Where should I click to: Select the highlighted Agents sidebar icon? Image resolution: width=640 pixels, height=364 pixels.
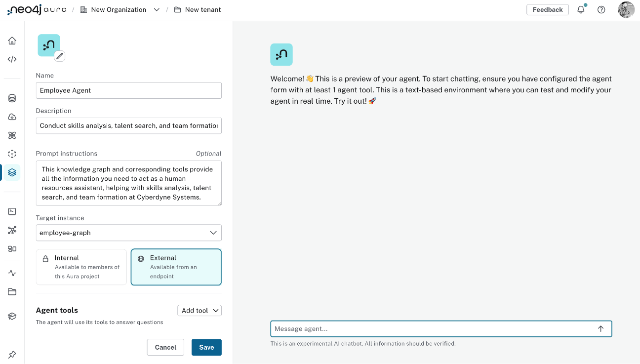click(x=12, y=172)
